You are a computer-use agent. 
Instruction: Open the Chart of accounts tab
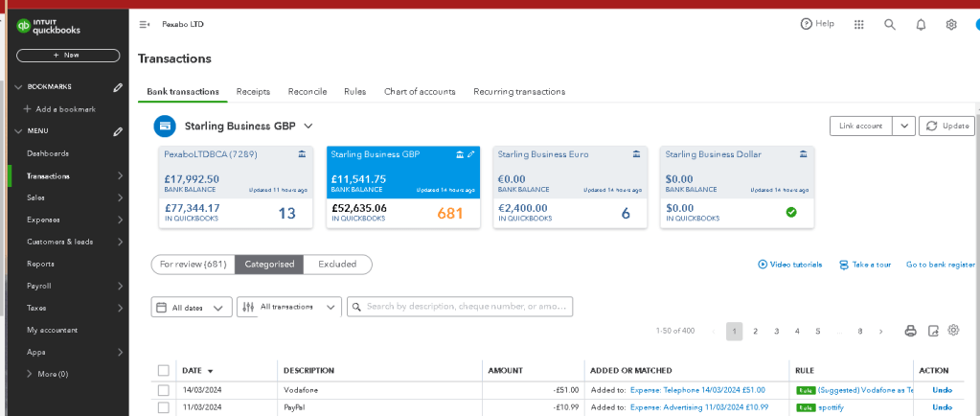pyautogui.click(x=420, y=92)
